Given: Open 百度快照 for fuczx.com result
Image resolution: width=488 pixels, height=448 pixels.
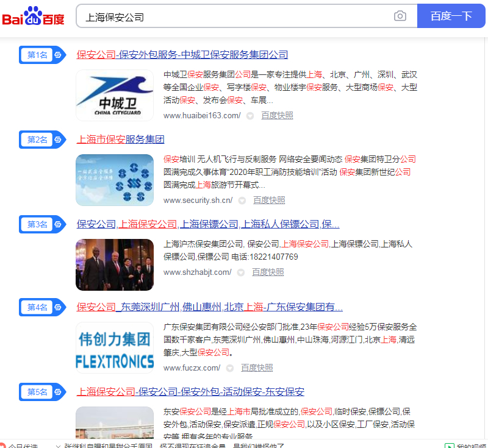Looking at the screenshot, I should (x=257, y=368).
